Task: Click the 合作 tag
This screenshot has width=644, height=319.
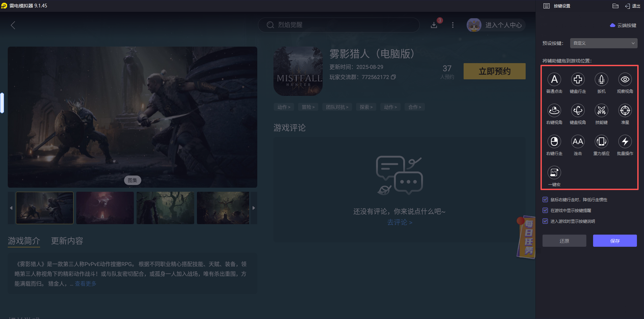Action: (415, 107)
